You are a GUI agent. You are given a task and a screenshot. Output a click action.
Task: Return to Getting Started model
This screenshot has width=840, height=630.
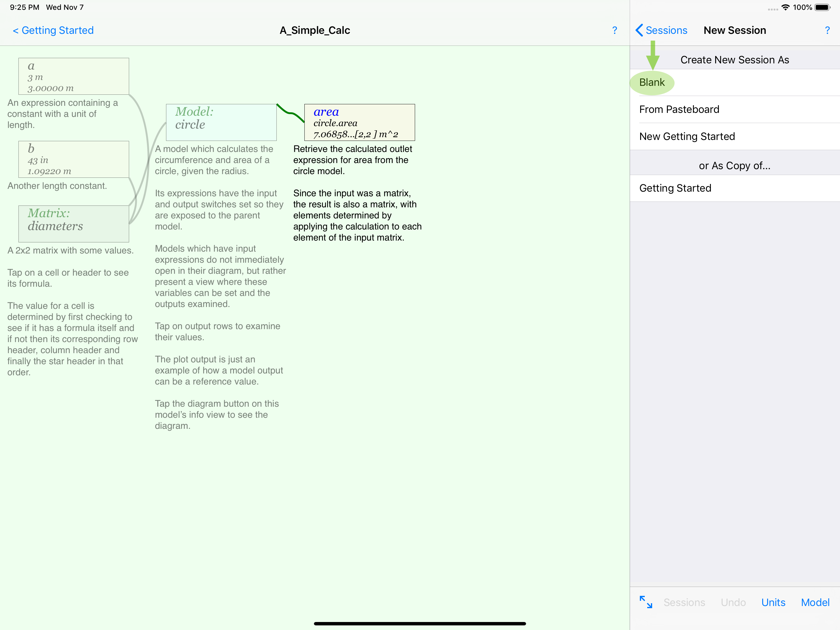tap(53, 30)
